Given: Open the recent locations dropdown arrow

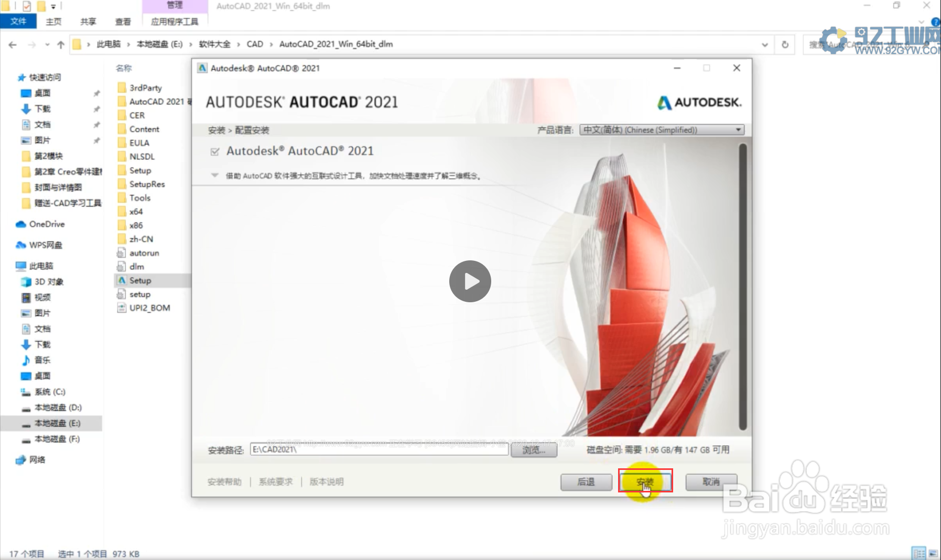Looking at the screenshot, I should [47, 45].
